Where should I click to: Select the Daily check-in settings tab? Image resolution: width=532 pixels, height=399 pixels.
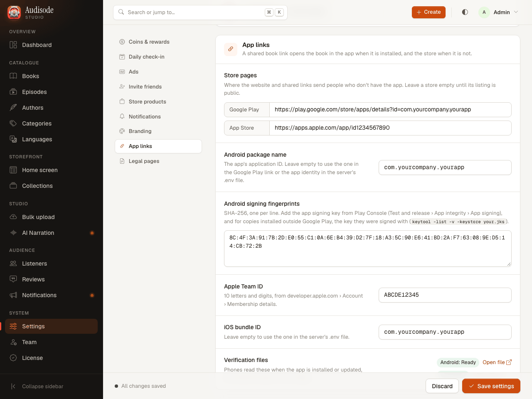pos(158,57)
